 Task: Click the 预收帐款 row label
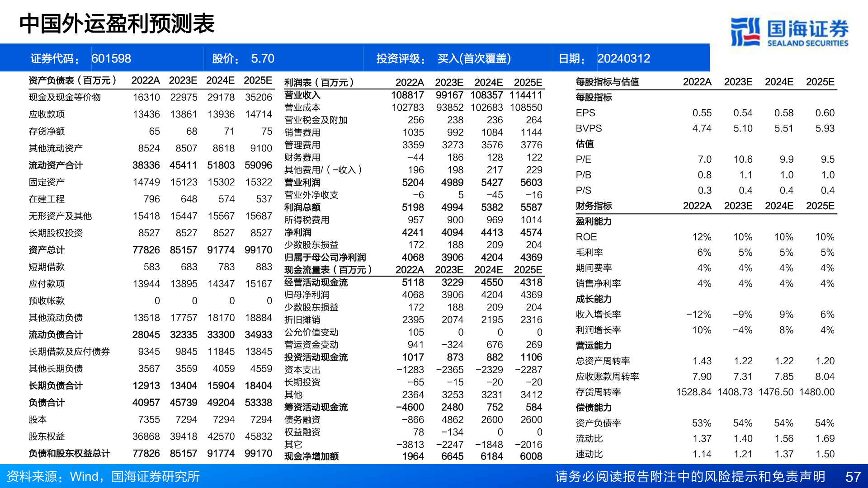pos(47,301)
